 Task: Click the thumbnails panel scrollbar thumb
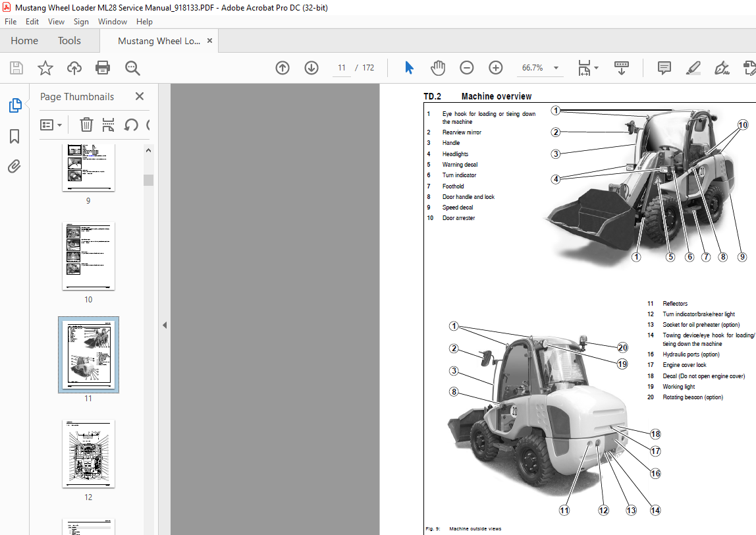(149, 180)
